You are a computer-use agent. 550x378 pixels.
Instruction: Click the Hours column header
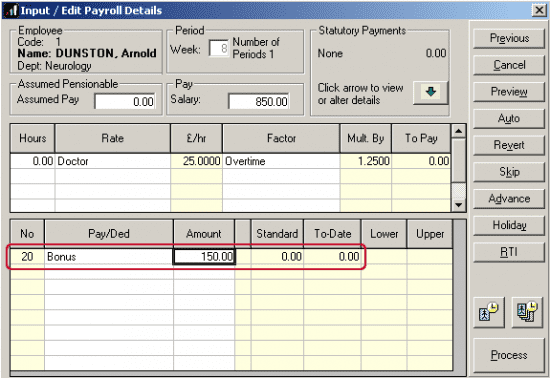click(33, 138)
